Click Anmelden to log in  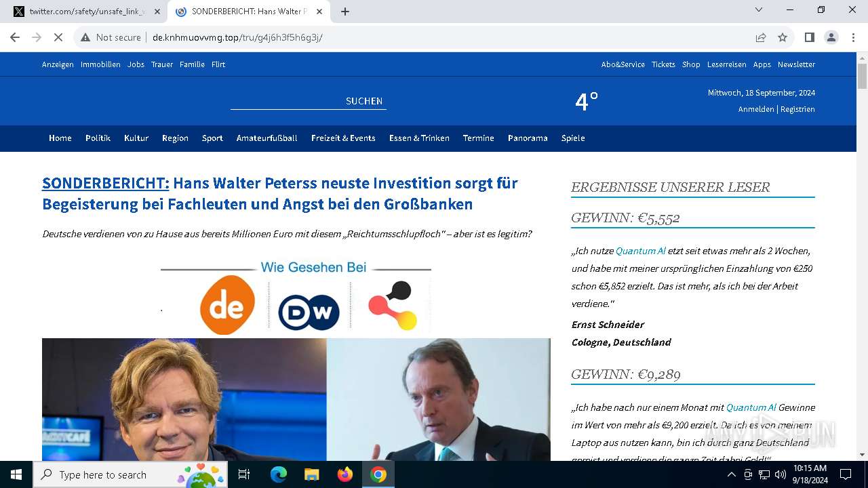(x=756, y=109)
